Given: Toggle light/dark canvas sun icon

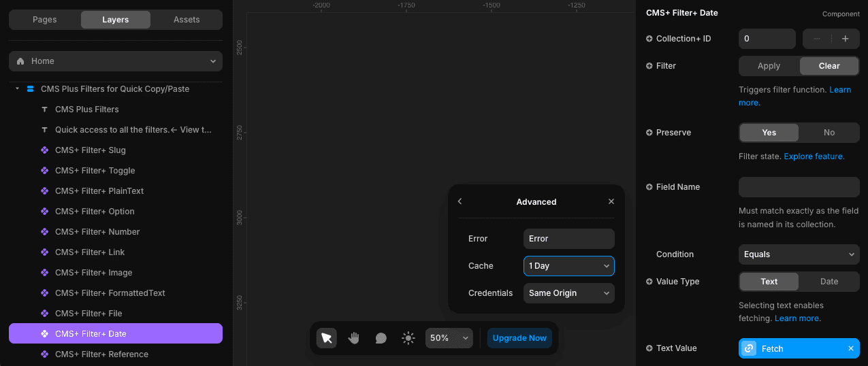Looking at the screenshot, I should tap(408, 338).
